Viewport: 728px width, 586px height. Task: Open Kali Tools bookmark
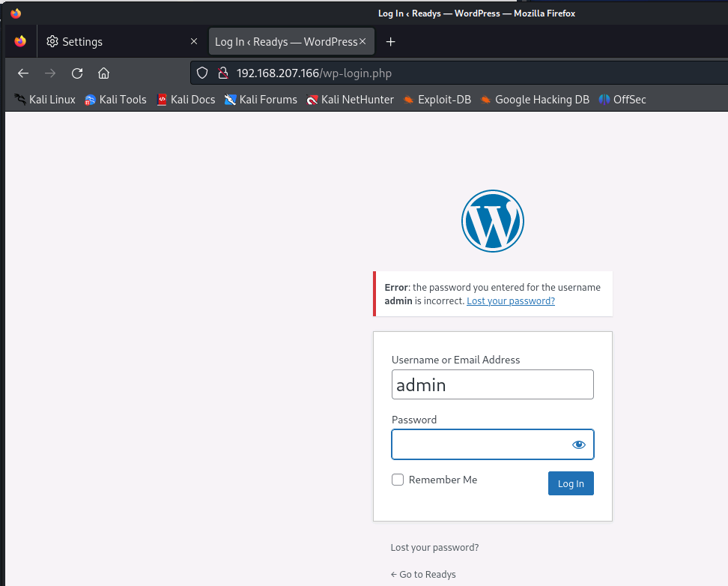pos(115,100)
